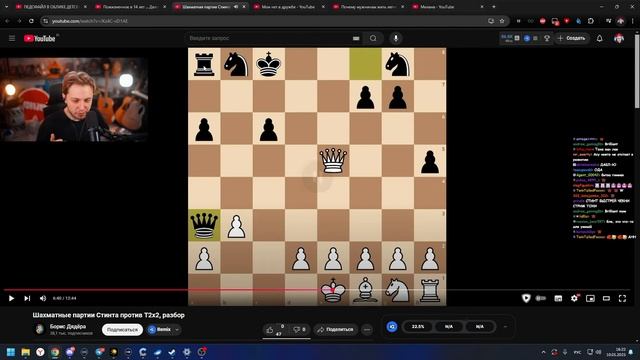
Task: Open the Windows Start menu
Action: (11, 352)
